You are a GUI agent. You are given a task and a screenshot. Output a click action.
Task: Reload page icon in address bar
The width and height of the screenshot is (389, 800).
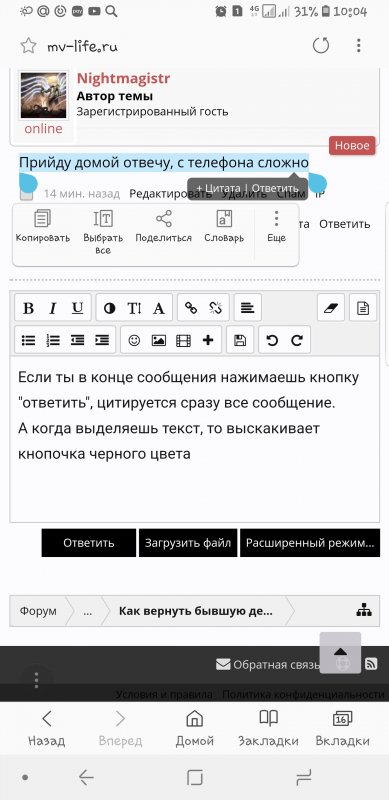coord(321,46)
